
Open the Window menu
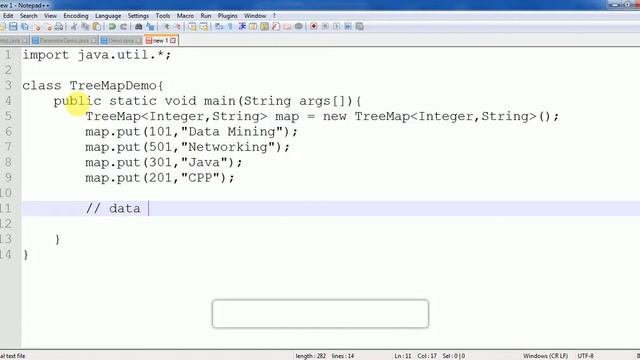click(255, 16)
